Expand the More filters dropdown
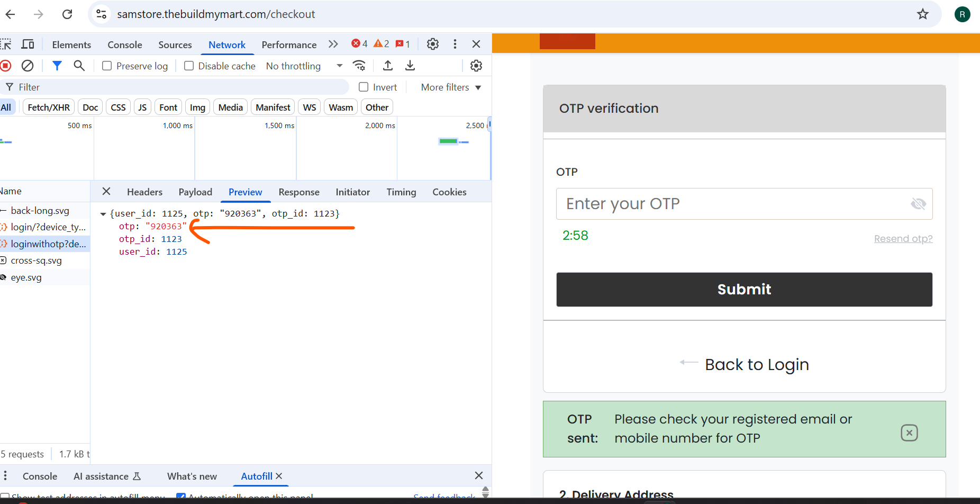 [451, 87]
